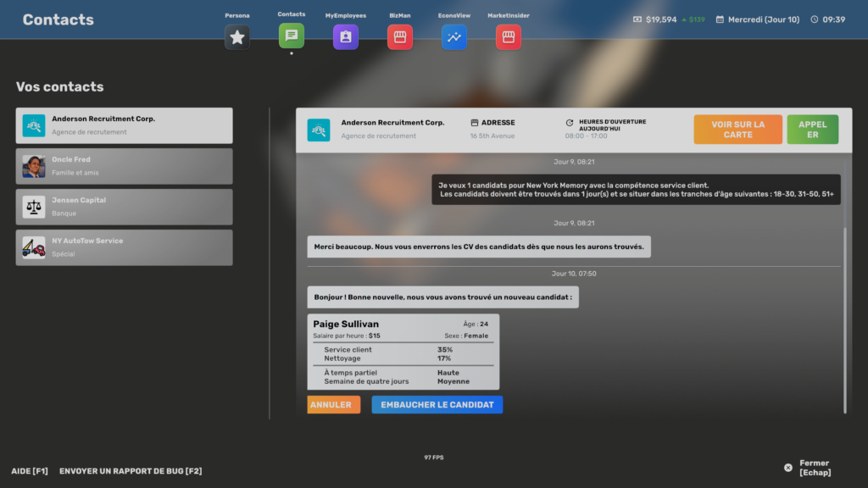Click Embaucher le candidat to hire Paige
This screenshot has width=868, height=488.
pos(437,405)
